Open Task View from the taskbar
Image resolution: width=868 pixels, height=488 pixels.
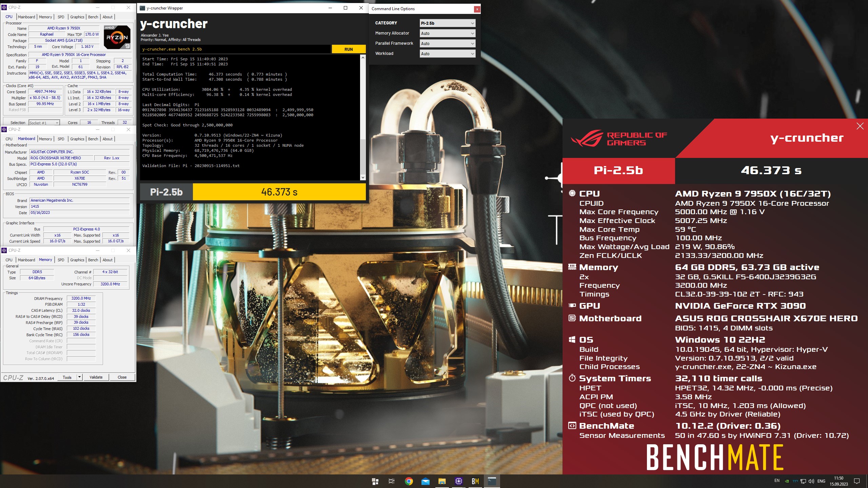pyautogui.click(x=392, y=481)
